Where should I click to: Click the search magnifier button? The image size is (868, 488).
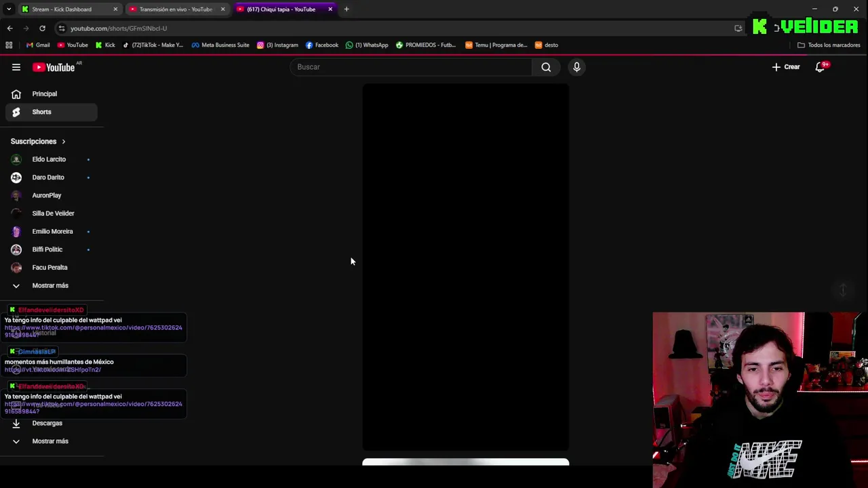click(x=546, y=67)
